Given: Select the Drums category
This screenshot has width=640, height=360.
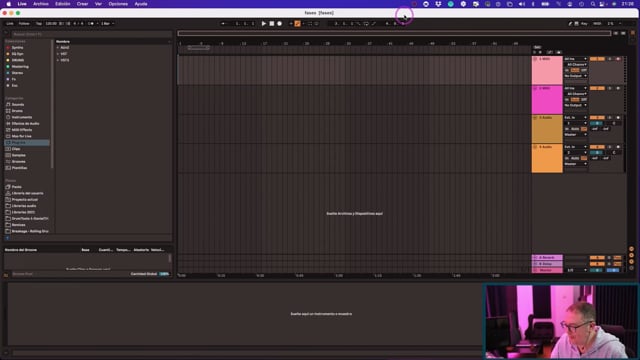Looking at the screenshot, I should pyautogui.click(x=17, y=111).
